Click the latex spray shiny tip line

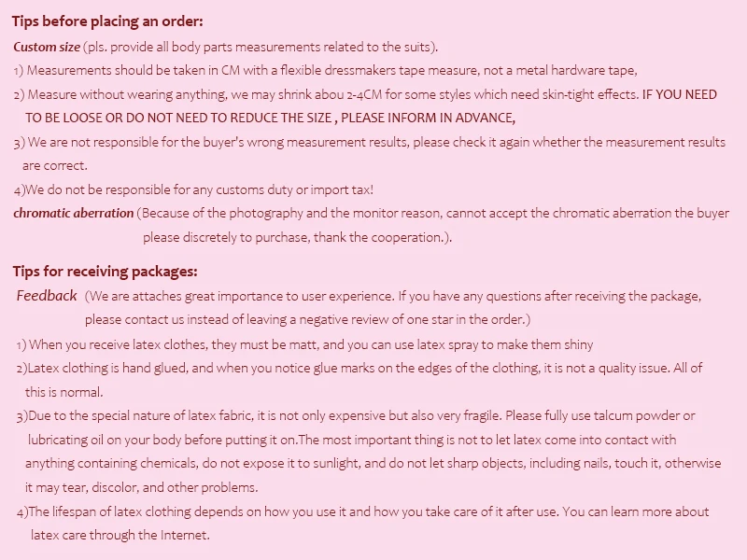305,344
